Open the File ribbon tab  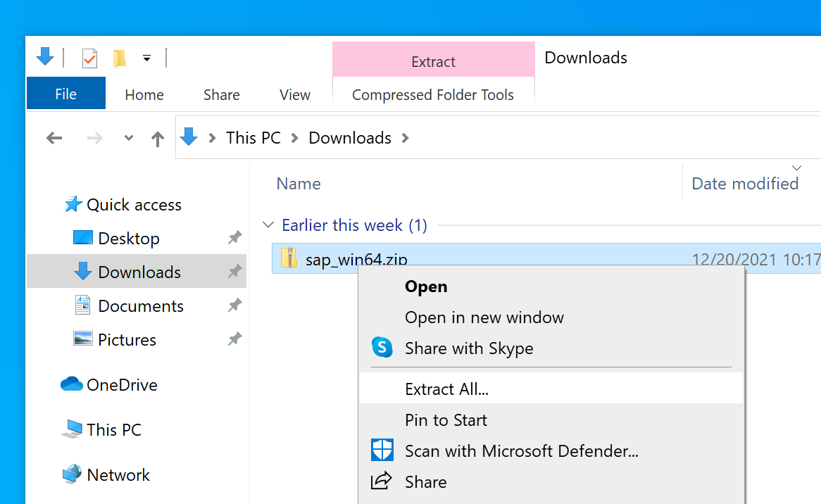[x=65, y=94]
